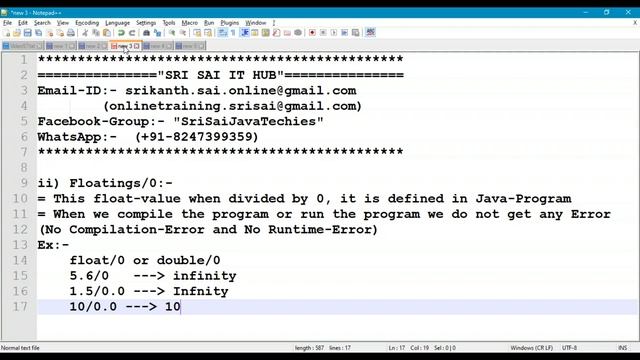
Task: Toggle Word Wrap in the toolbar
Action: click(222, 33)
